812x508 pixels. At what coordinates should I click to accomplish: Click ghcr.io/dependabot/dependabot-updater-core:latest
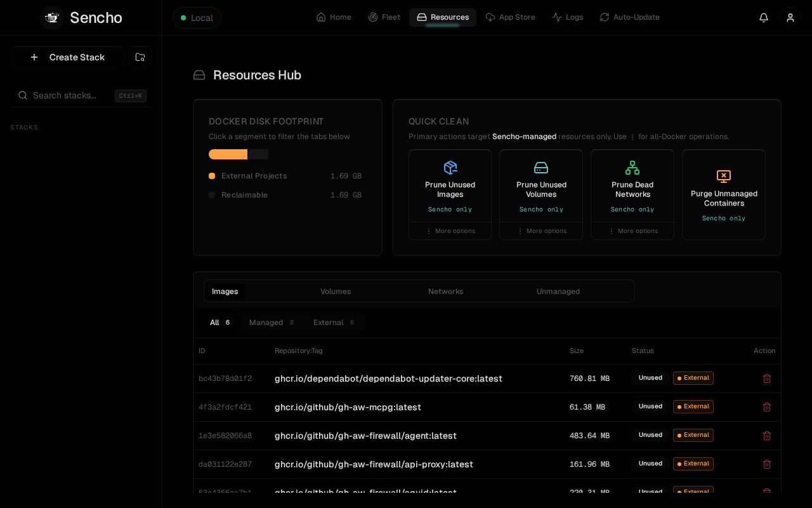(388, 378)
